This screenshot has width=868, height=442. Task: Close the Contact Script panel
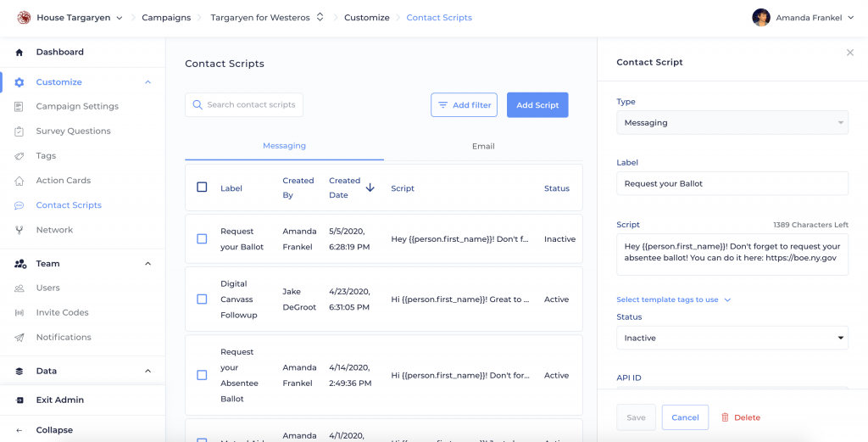[x=850, y=53]
